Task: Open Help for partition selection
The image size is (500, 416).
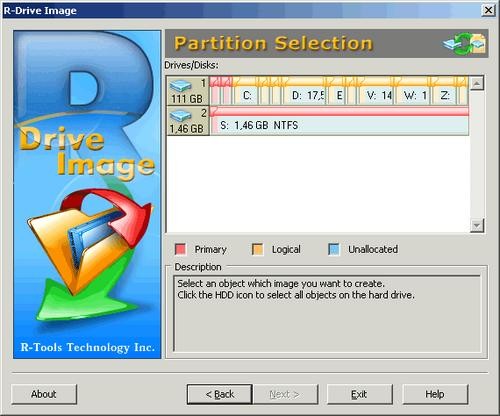Action: coord(435,394)
